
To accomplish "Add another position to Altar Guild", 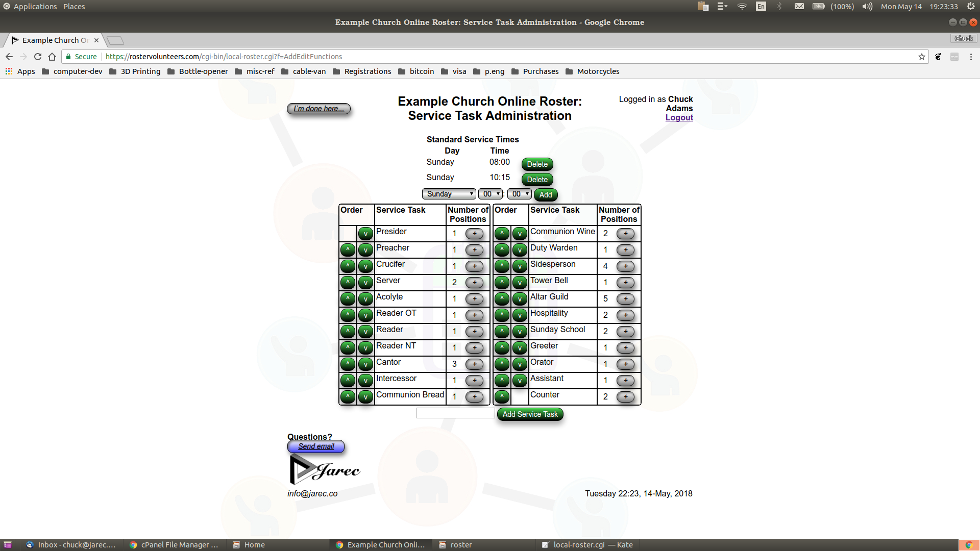I will [x=626, y=299].
